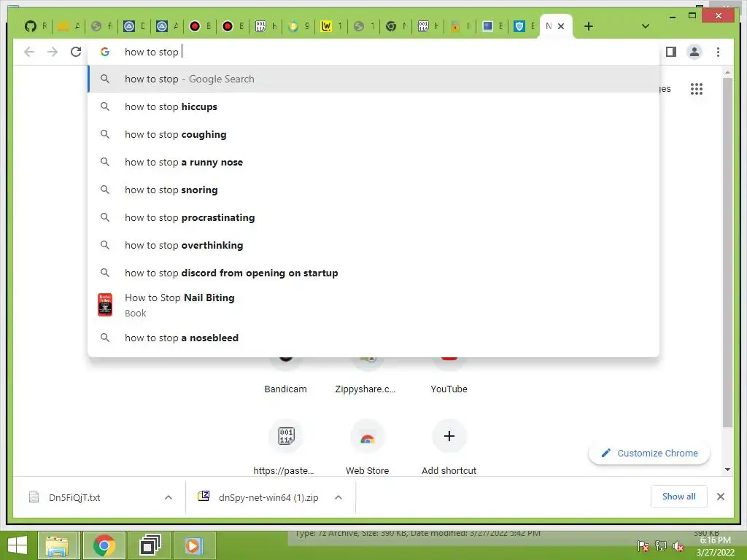Image resolution: width=747 pixels, height=560 pixels.
Task: Click Show all downloads
Action: pyautogui.click(x=679, y=496)
